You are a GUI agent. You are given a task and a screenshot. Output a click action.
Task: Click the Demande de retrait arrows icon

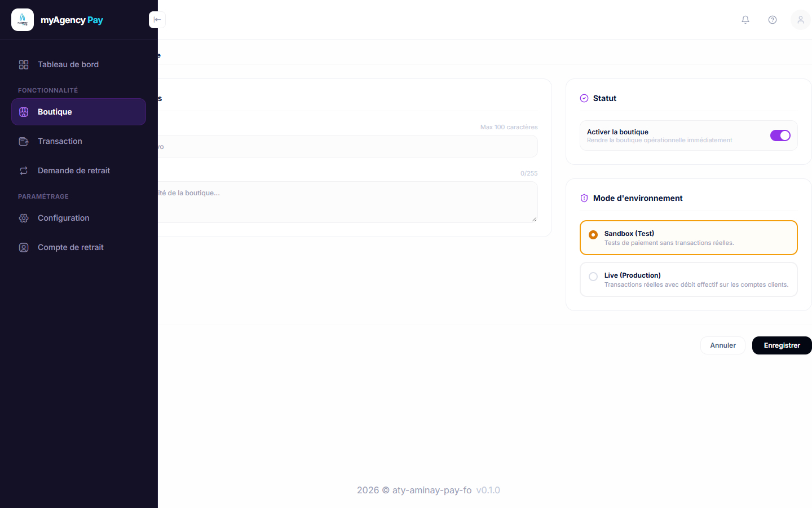pos(24,170)
